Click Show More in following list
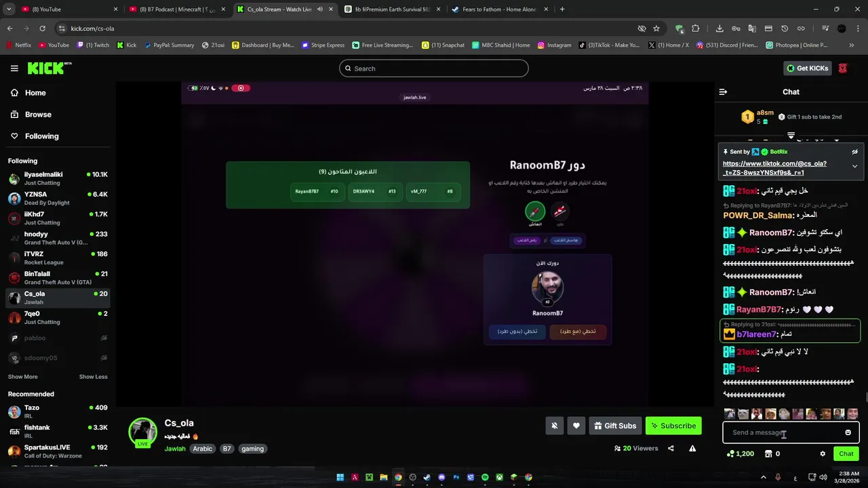868x488 pixels. click(x=23, y=377)
